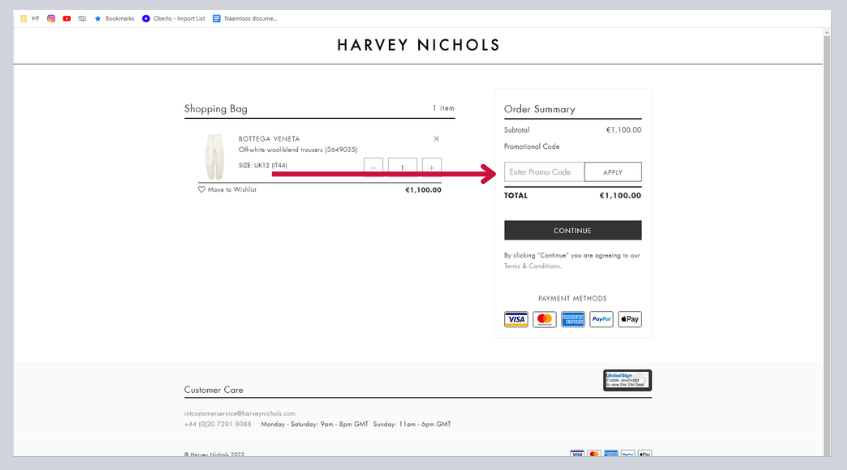Click the Order Summary heading

coord(540,109)
